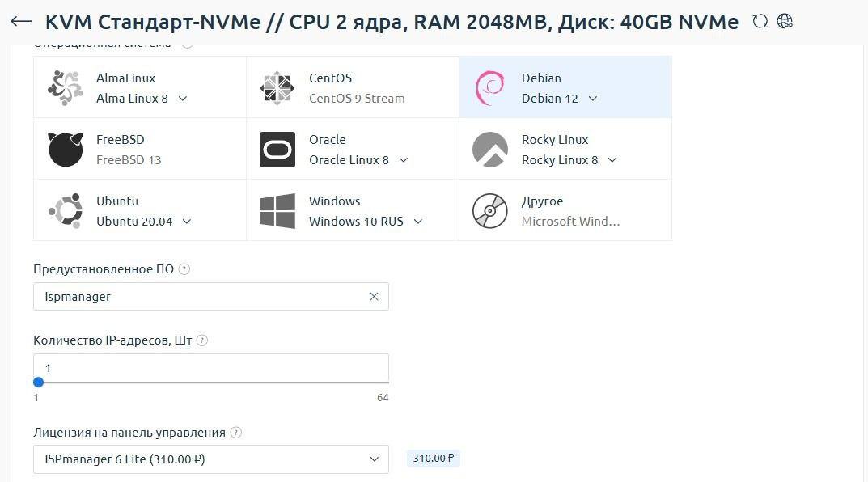Image resolution: width=868 pixels, height=482 pixels.
Task: Click the Debian swirl logo icon
Action: coord(490,87)
